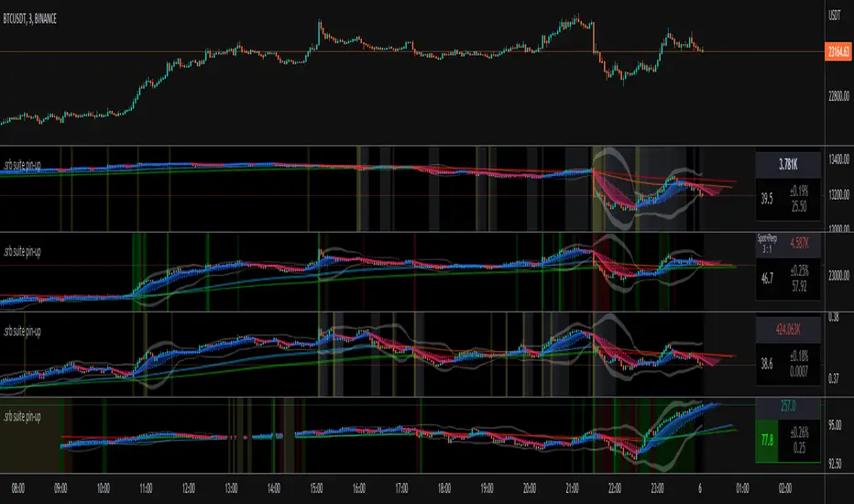
Task: Click the 13200.00 axis value
Action: pyautogui.click(x=838, y=194)
